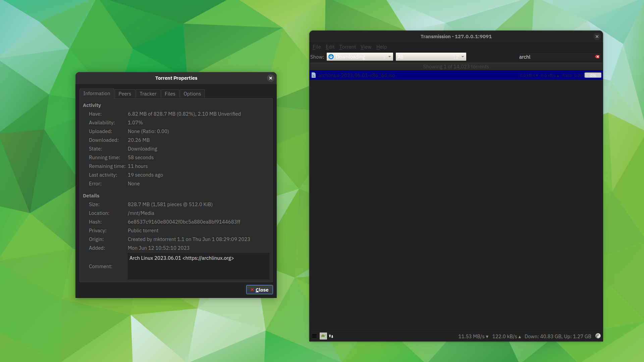
Task: Click the up/down transfer stats arrows icon
Action: click(331, 336)
